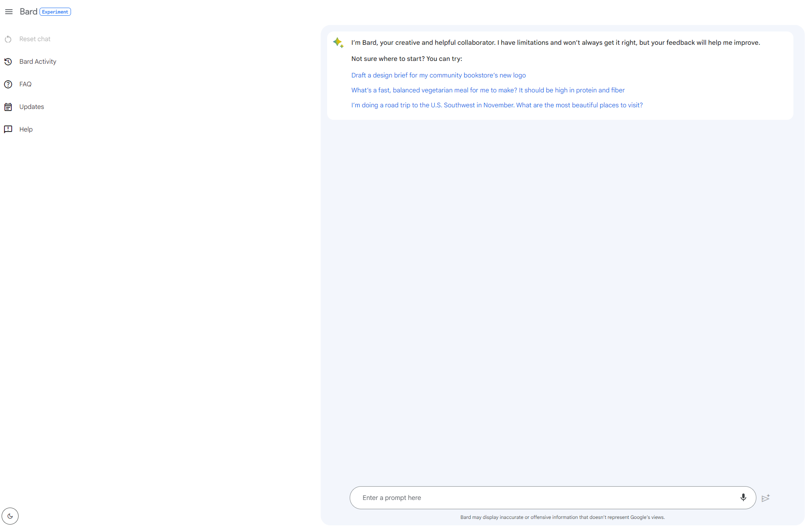The height and width of the screenshot is (529, 812).
Task: Click the FAQ question mark icon
Action: (8, 84)
